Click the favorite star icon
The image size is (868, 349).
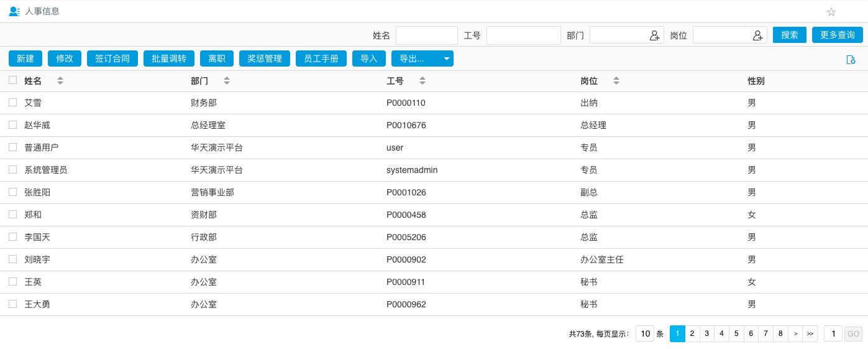(831, 12)
